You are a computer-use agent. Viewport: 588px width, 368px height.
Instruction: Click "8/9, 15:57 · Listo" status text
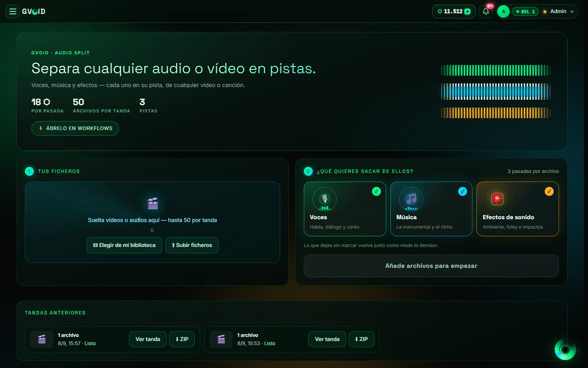pyautogui.click(x=77, y=343)
